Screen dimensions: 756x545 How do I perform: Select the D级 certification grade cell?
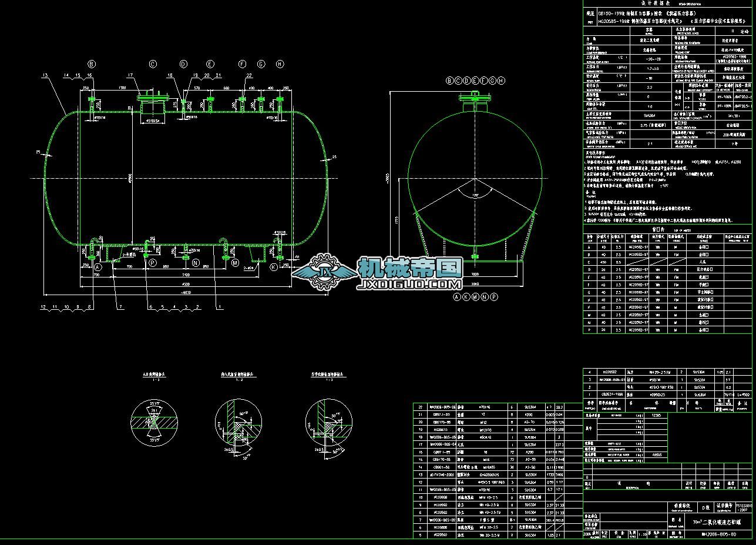click(705, 507)
